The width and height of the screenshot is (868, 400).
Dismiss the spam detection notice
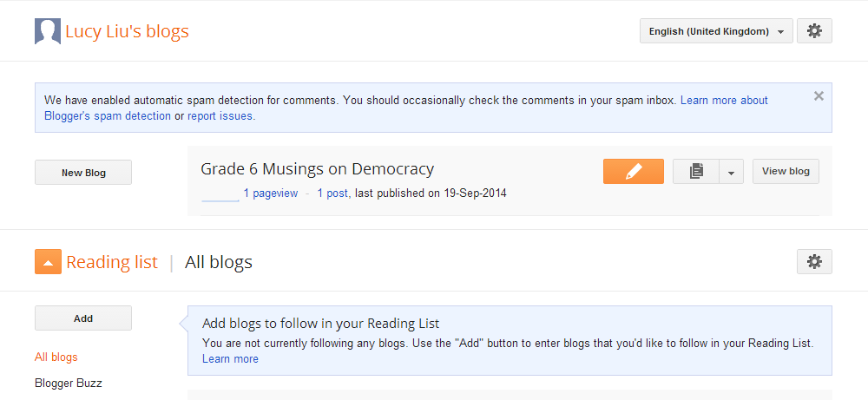click(819, 96)
